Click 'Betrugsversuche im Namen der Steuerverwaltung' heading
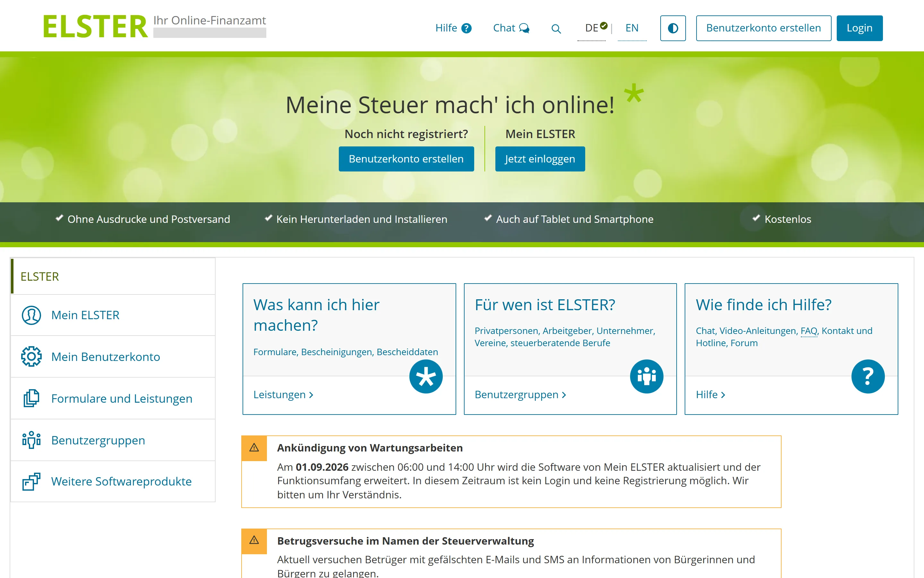The image size is (924, 578). click(x=406, y=541)
